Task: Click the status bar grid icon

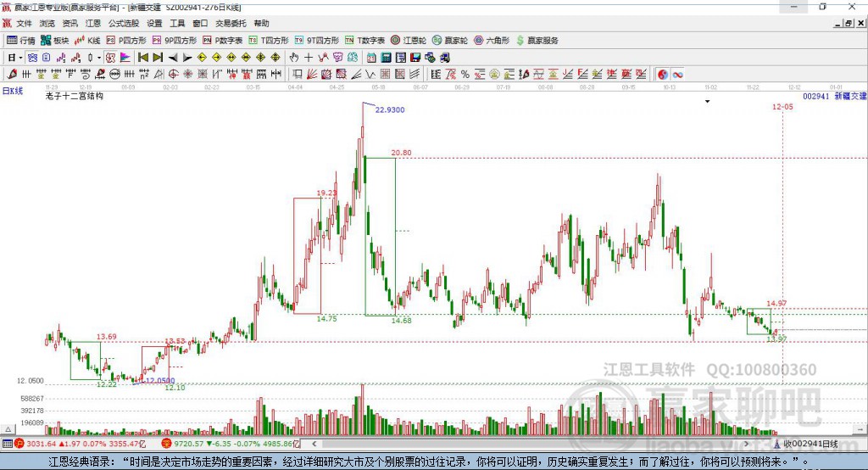Action: (7, 444)
